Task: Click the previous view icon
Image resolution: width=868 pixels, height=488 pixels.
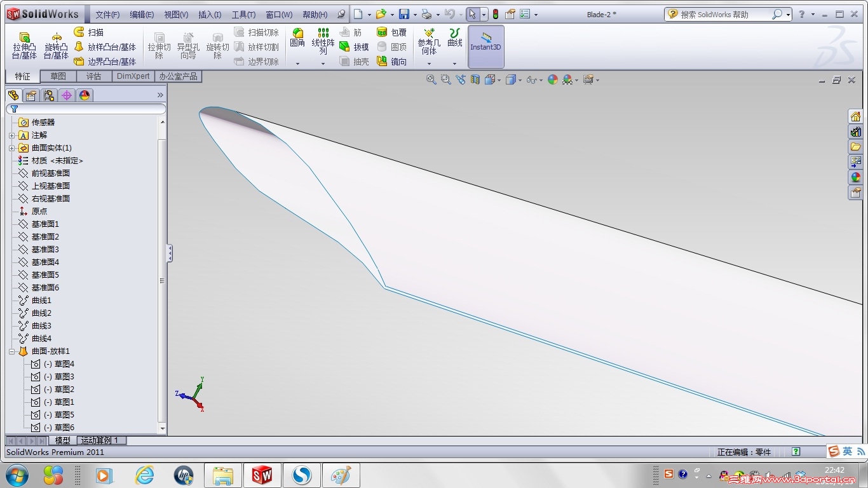Action: tap(461, 79)
